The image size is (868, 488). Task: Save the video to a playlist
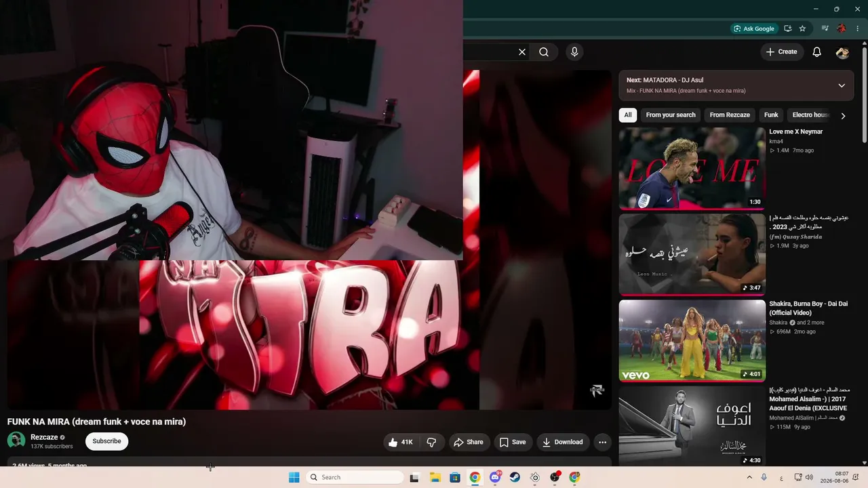[x=513, y=442]
